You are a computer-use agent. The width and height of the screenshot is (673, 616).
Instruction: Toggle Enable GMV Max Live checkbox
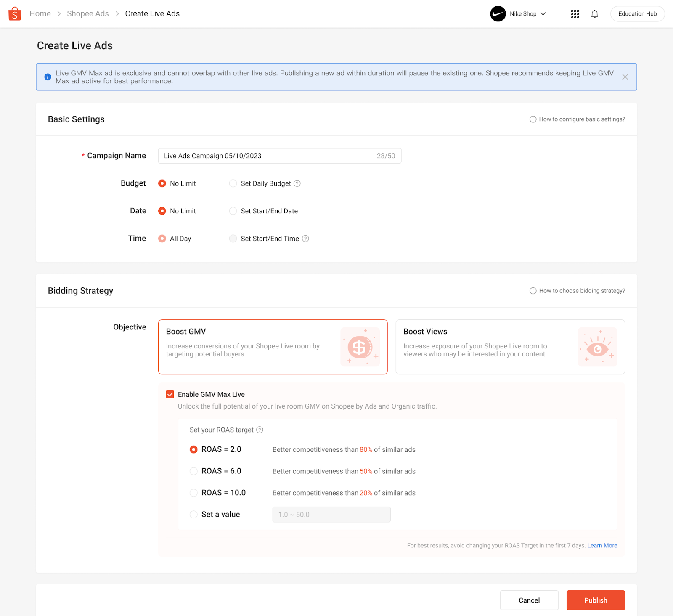click(x=170, y=394)
